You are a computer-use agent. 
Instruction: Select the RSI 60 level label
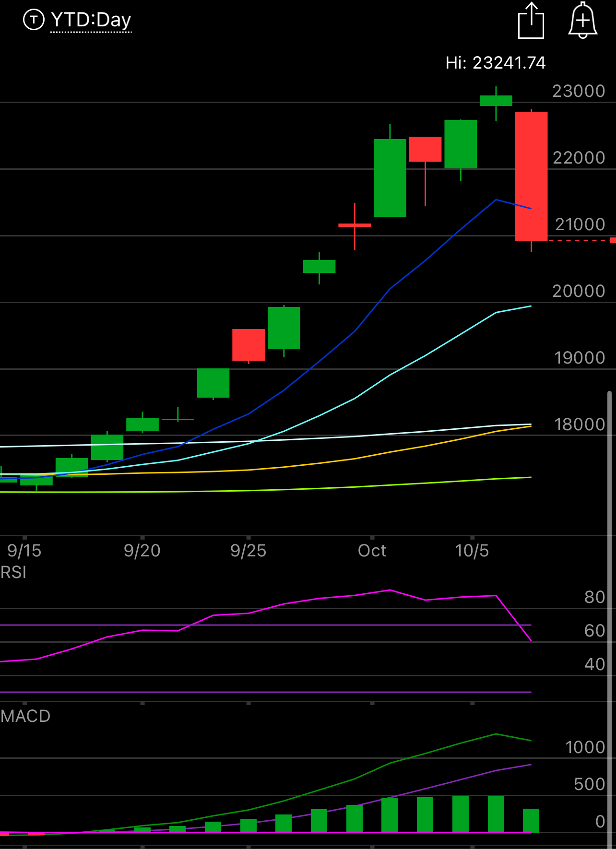595,631
